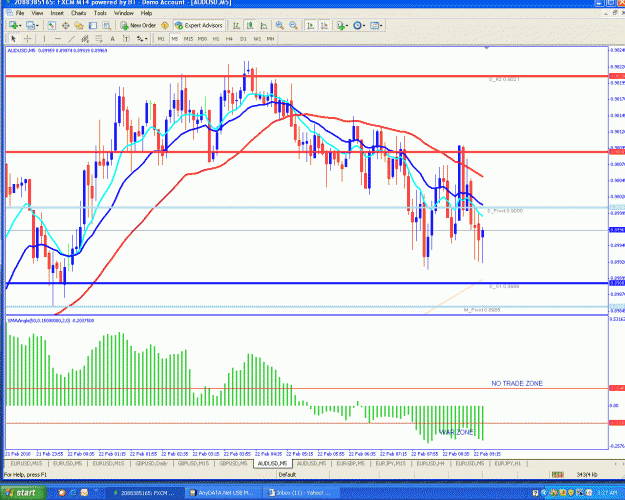Toggle the Navigator panel icon
Viewport: 625px width, 500px height.
pyautogui.click(x=79, y=26)
